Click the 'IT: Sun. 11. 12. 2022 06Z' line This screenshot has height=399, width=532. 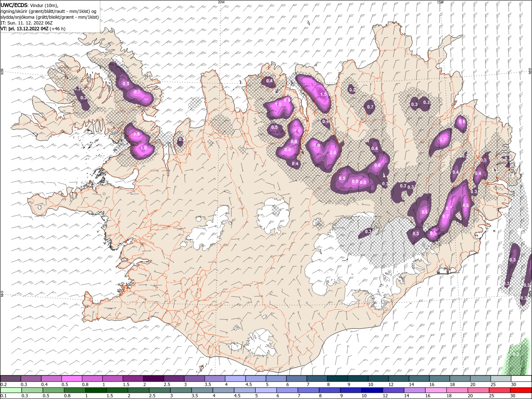(27, 23)
